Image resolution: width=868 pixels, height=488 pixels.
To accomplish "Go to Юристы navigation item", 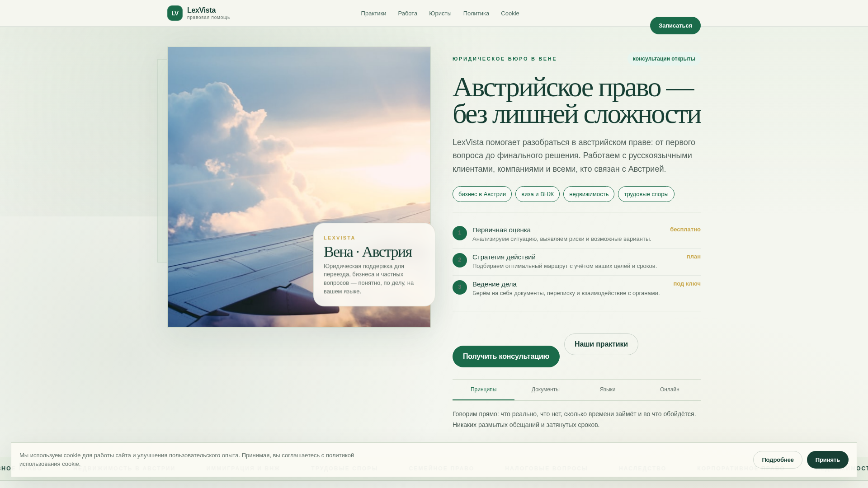I will point(440,14).
